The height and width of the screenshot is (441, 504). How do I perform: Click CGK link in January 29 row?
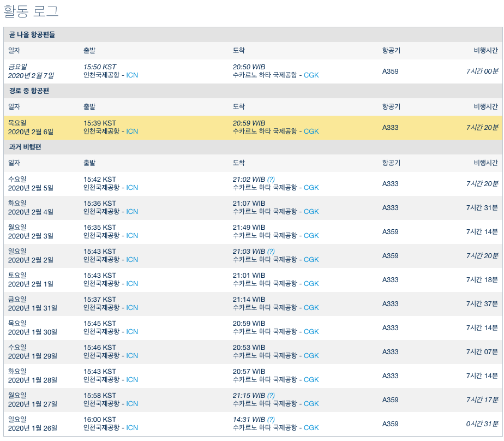[311, 356]
